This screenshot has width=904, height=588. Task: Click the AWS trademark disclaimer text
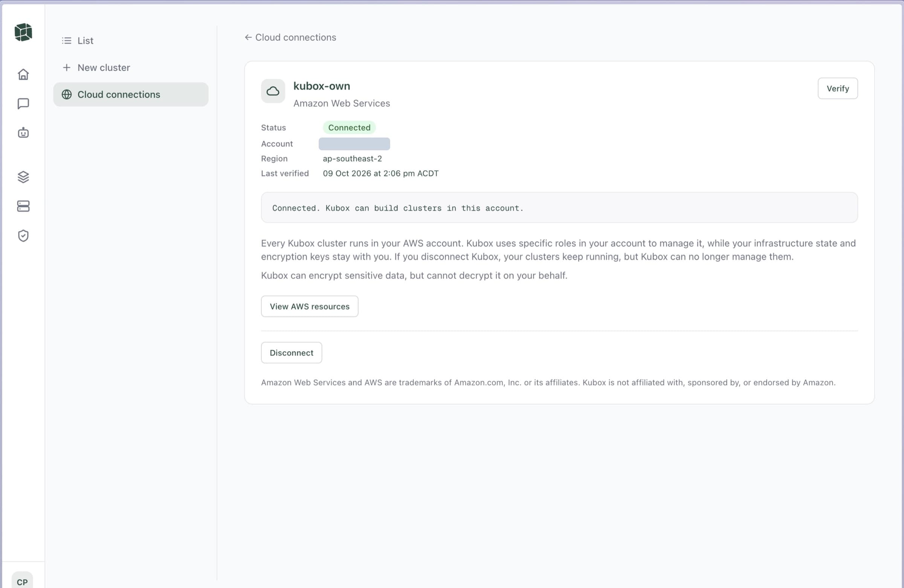point(548,382)
